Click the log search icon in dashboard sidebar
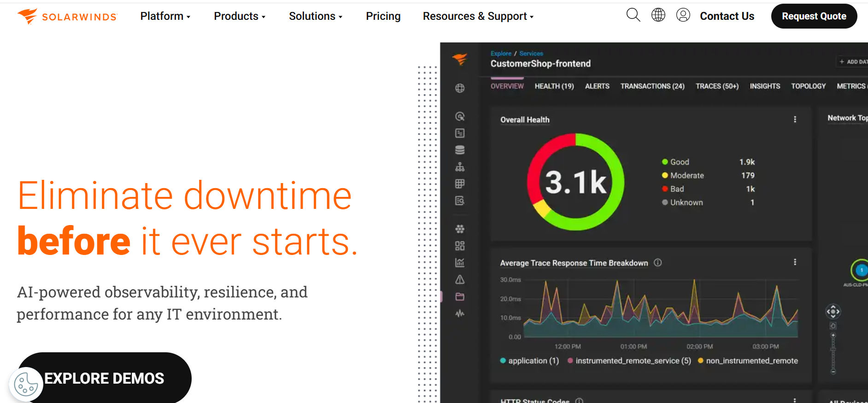 click(x=460, y=201)
